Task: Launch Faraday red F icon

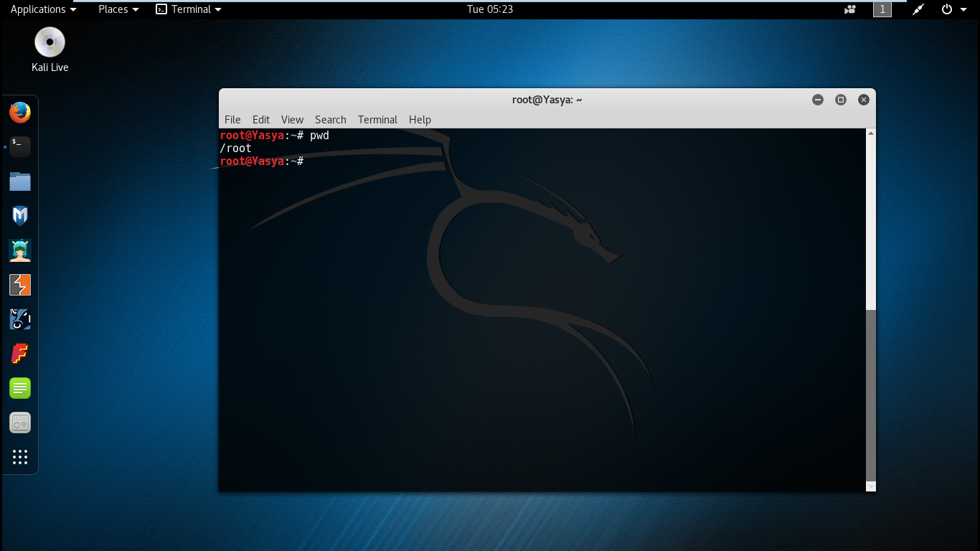Action: tap(20, 354)
